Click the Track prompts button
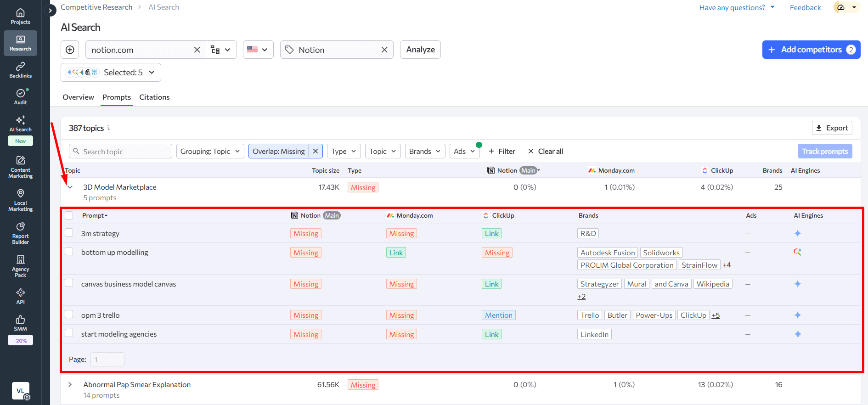The height and width of the screenshot is (405, 868). point(825,151)
